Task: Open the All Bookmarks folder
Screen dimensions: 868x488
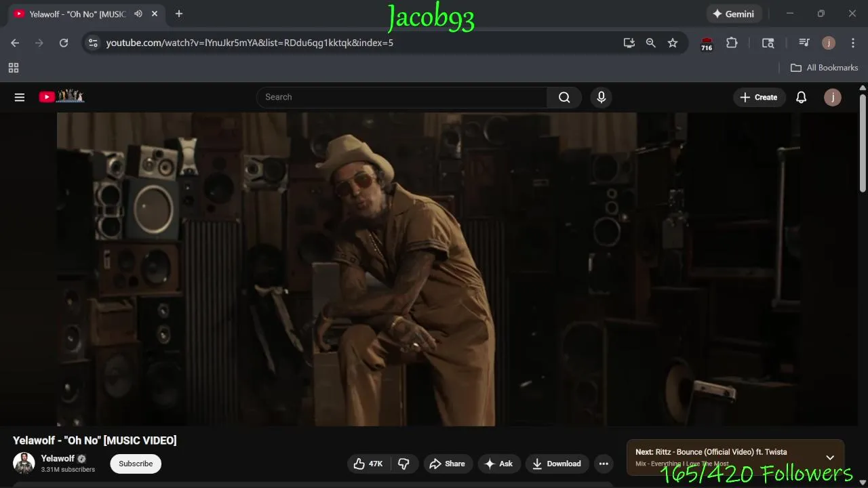Action: pyautogui.click(x=825, y=68)
